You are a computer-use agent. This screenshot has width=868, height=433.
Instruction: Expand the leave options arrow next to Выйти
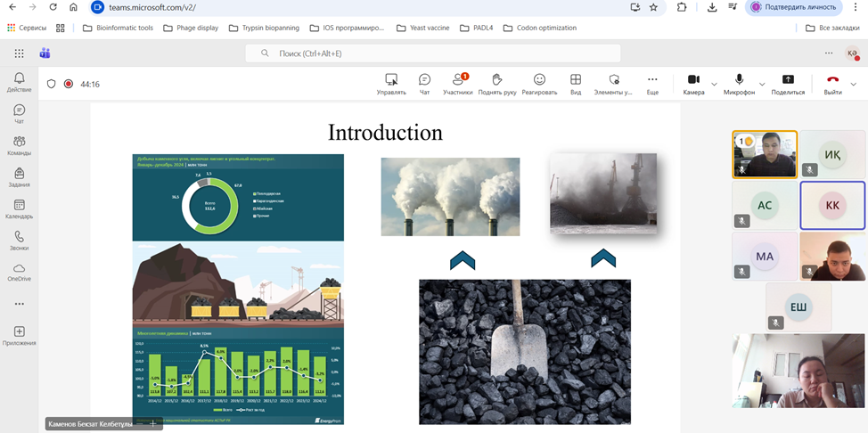click(x=854, y=85)
